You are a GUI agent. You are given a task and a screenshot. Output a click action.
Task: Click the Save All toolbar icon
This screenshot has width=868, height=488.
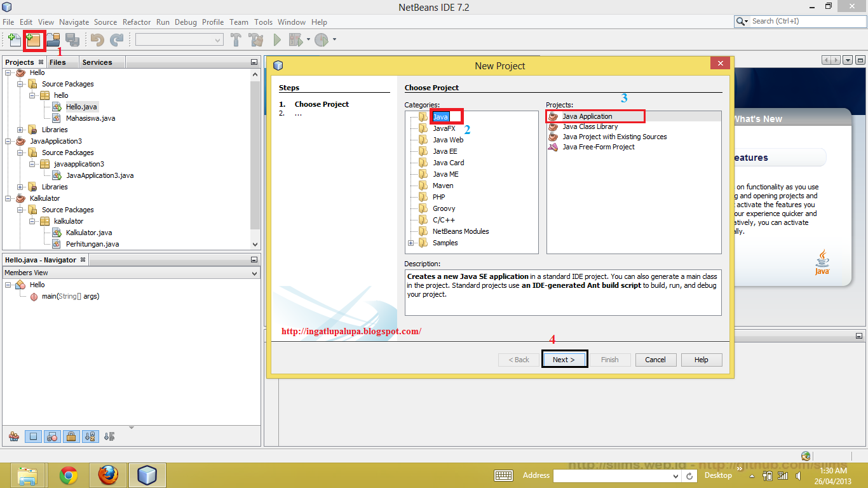coord(72,40)
